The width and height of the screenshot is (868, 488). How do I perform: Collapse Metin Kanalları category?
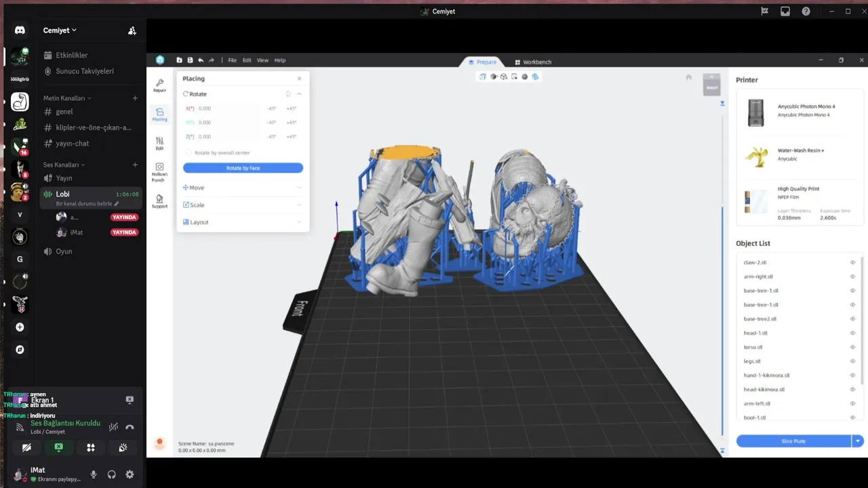pyautogui.click(x=67, y=98)
